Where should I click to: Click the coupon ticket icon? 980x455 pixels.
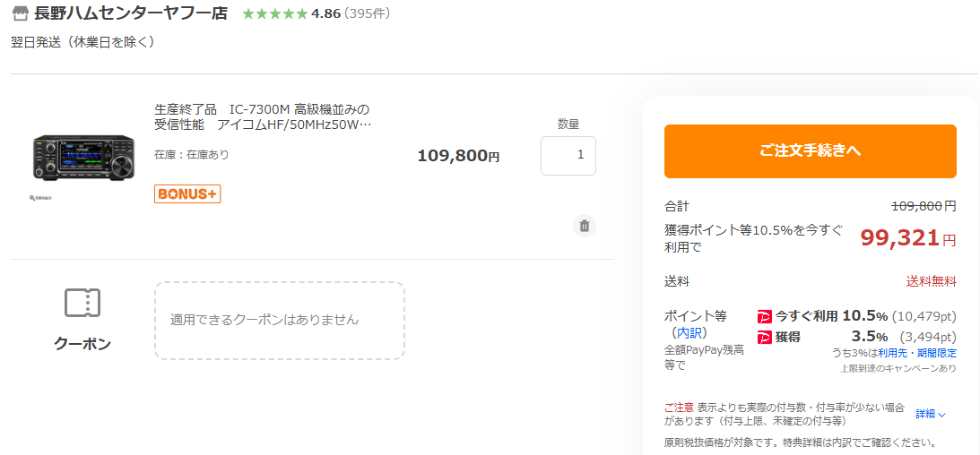(x=82, y=303)
